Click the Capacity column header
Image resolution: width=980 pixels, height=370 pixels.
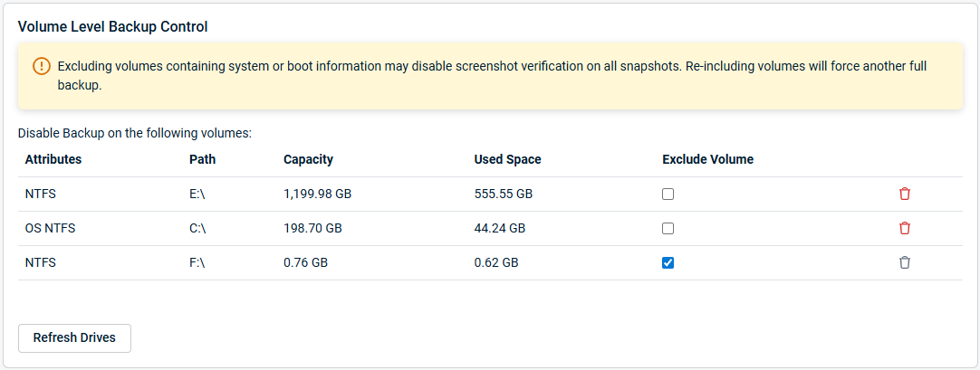pyautogui.click(x=308, y=159)
